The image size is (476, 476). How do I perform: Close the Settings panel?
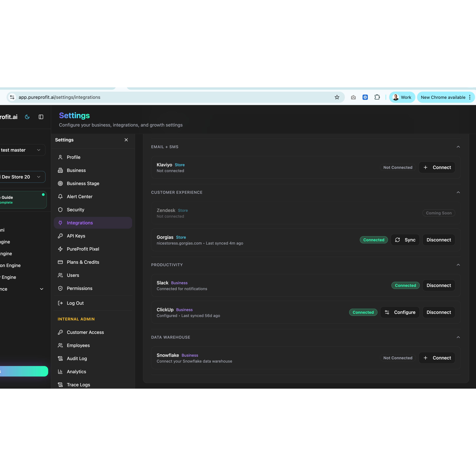tap(126, 140)
